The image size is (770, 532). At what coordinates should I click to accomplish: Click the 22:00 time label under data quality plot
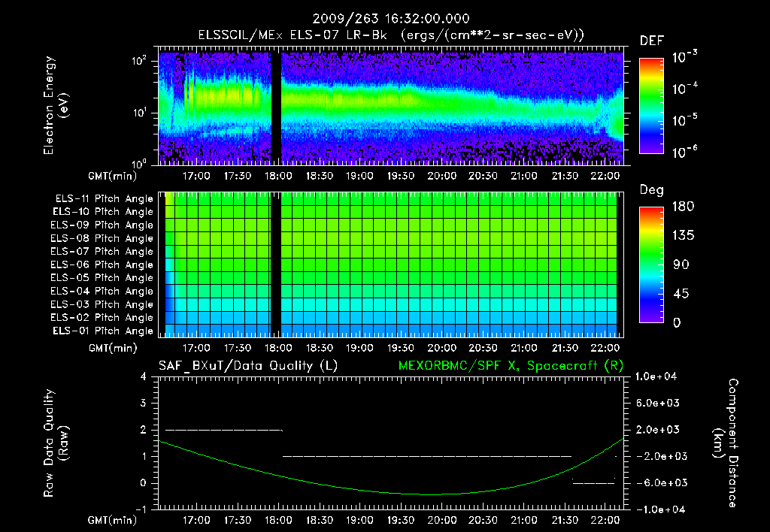[605, 520]
